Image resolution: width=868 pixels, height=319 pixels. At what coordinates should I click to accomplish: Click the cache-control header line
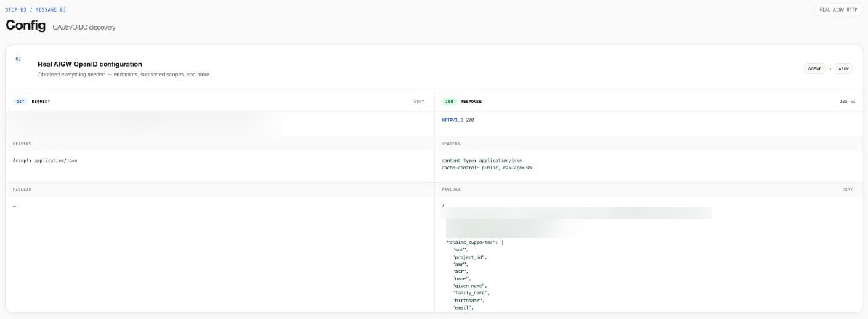[x=487, y=167]
